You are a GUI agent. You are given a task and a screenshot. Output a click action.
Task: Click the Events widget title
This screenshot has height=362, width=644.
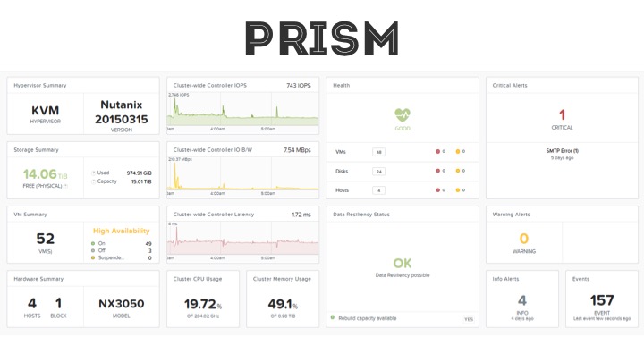point(580,279)
